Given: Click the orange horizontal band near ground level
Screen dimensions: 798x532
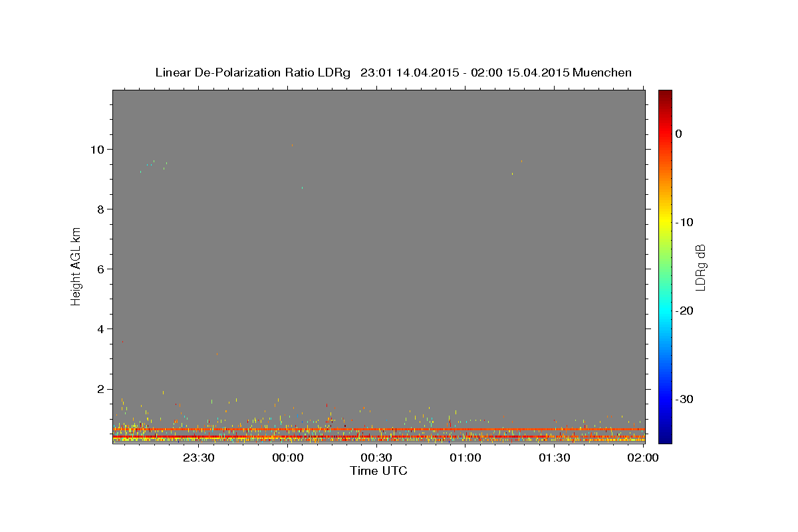Looking at the screenshot, I should click(378, 430).
